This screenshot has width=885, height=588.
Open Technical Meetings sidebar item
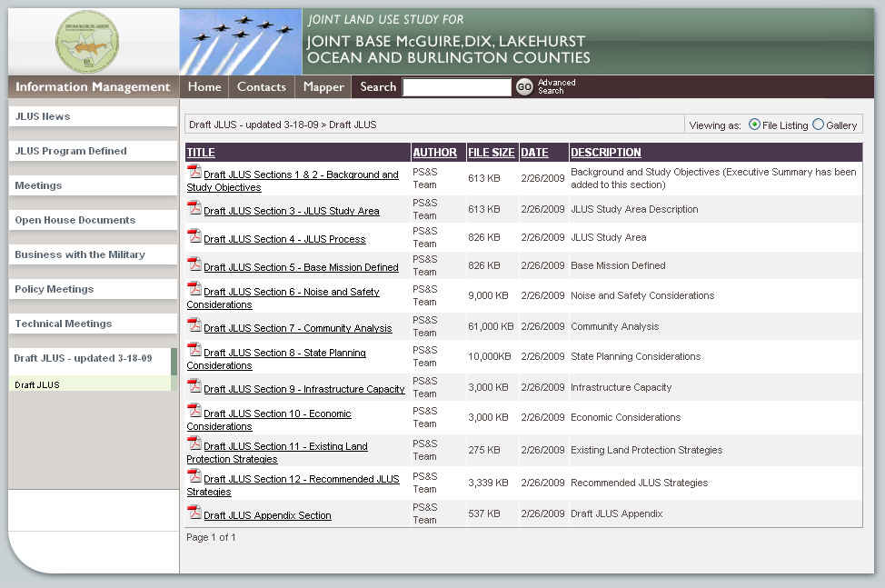(x=93, y=324)
